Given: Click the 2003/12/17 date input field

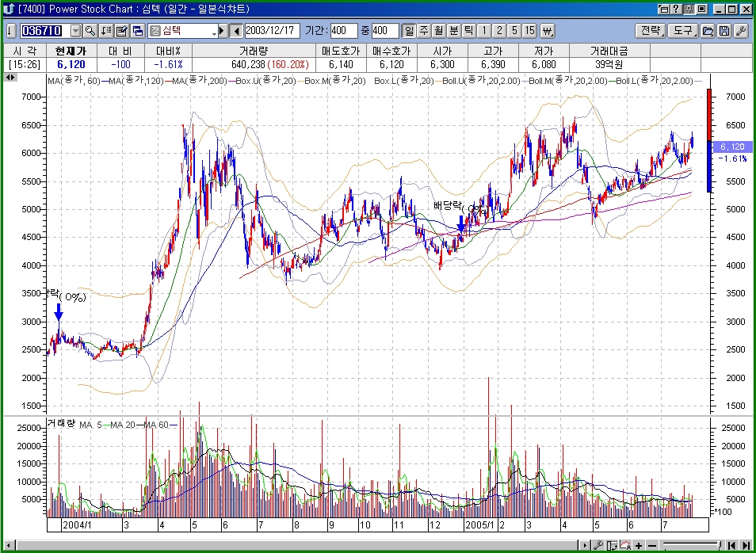Looking at the screenshot, I should pyautogui.click(x=272, y=31).
